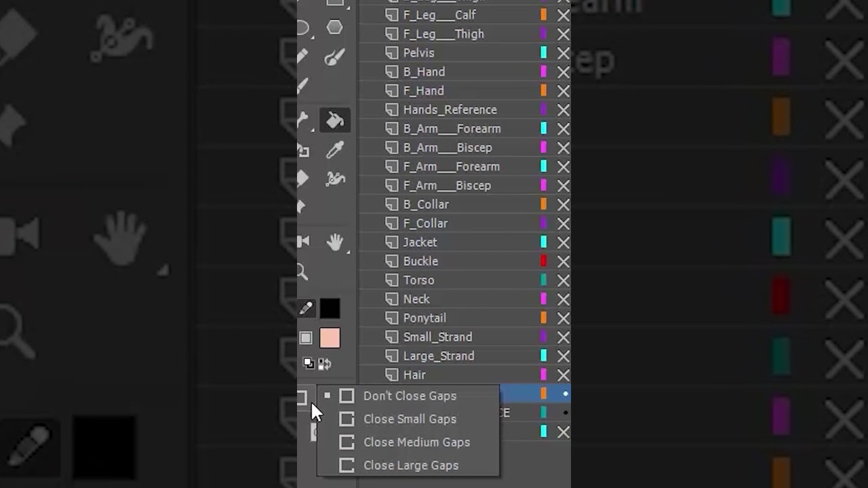Viewport: 868px width, 488px height.
Task: Select the F_Leg___Calf layer
Action: tap(439, 14)
